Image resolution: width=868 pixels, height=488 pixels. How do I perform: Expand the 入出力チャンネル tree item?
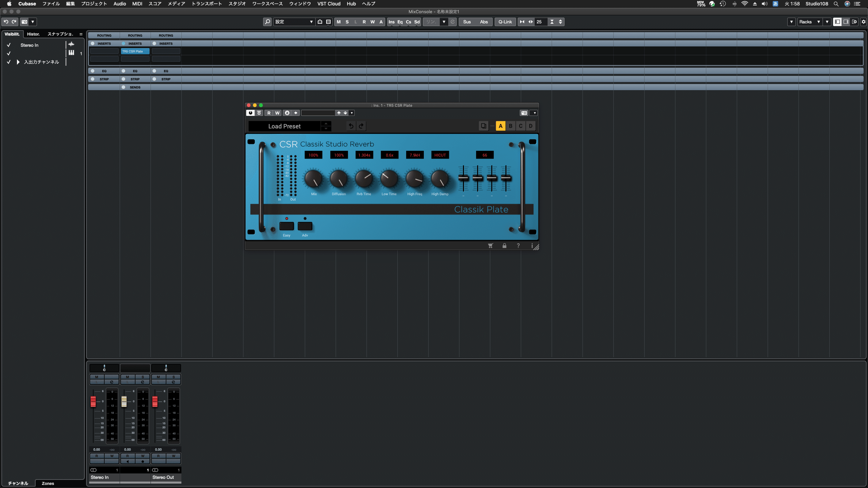pos(18,62)
